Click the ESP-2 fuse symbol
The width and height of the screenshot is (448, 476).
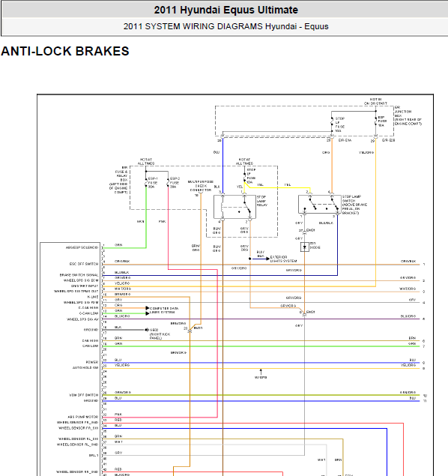168,182
